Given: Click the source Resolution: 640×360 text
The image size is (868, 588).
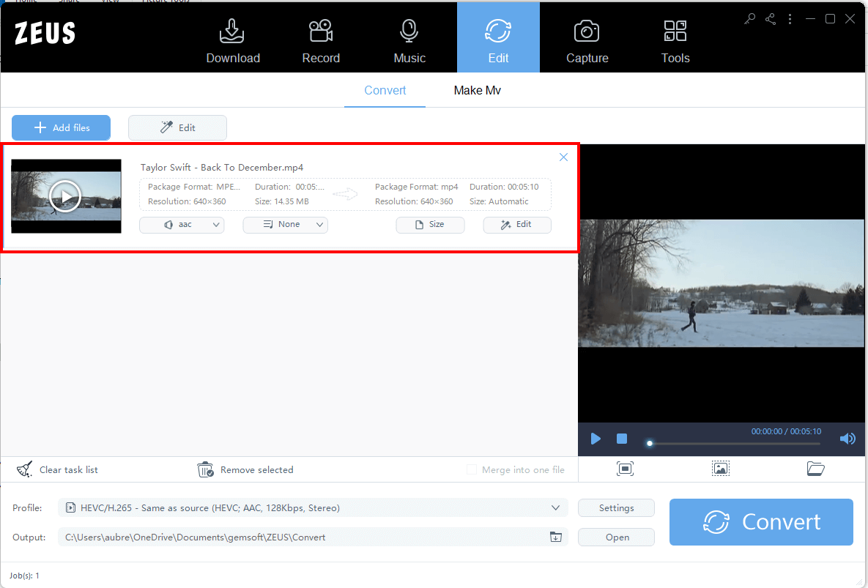Looking at the screenshot, I should pyautogui.click(x=187, y=201).
